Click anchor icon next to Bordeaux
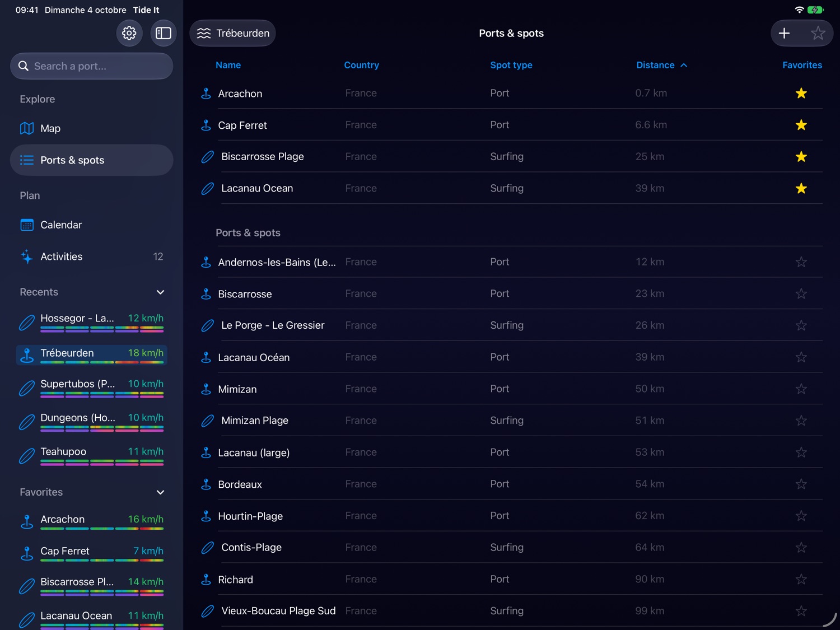This screenshot has width=840, height=630. click(x=206, y=484)
